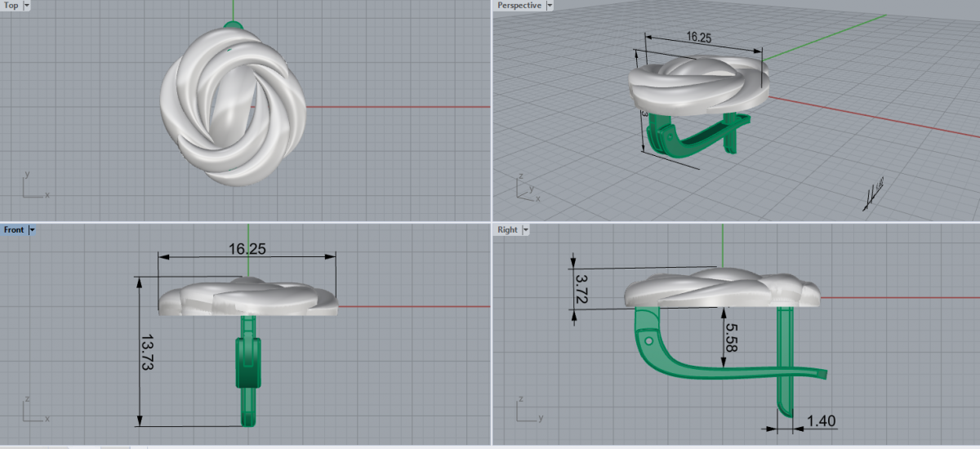
Task: Select the Perspective viewport title label
Action: (519, 6)
